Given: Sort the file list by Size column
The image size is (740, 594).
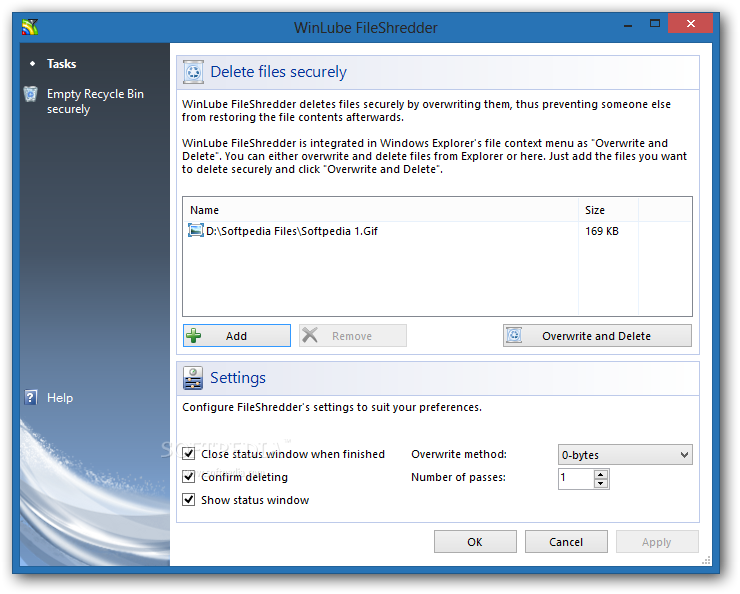Looking at the screenshot, I should pos(608,210).
